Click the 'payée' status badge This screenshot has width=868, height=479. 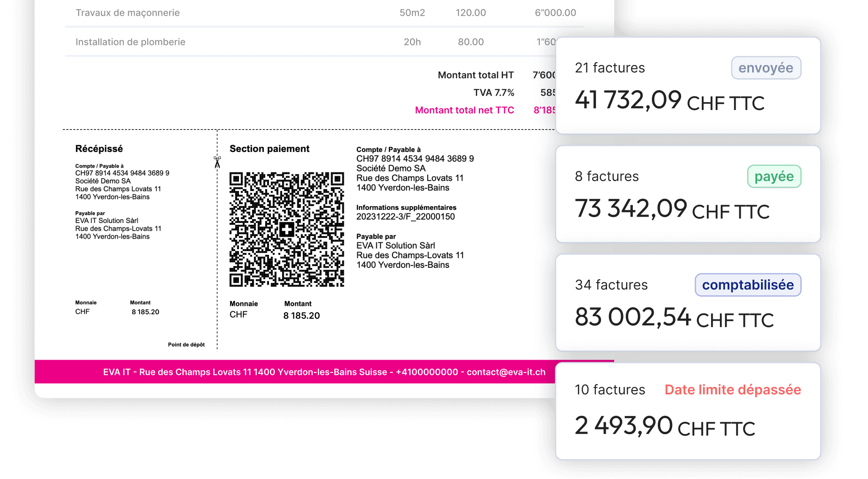pyautogui.click(x=774, y=176)
